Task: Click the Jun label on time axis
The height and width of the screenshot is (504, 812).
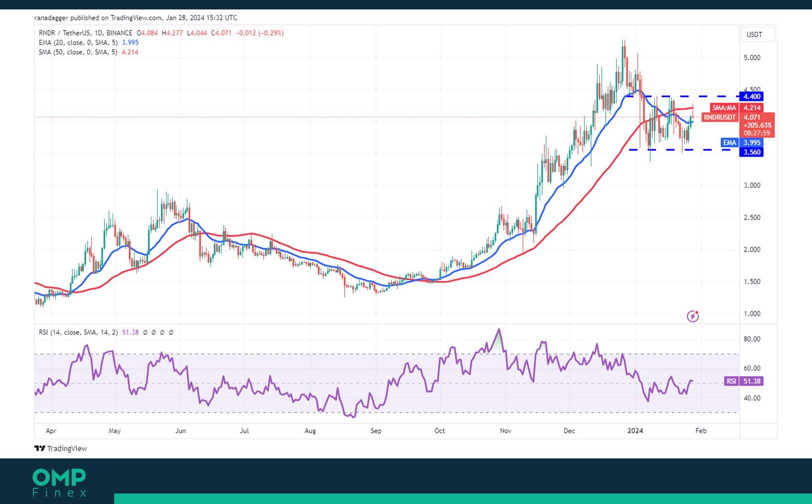Action: [x=180, y=431]
